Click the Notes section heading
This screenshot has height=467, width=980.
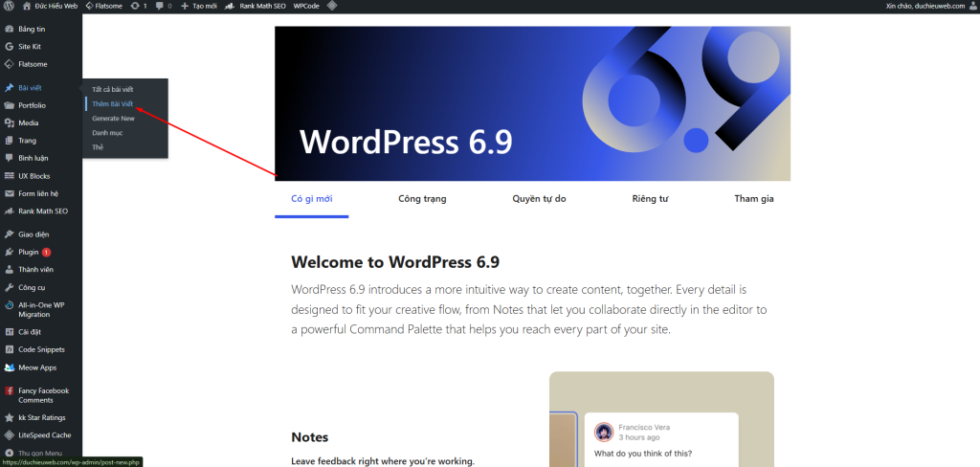coord(310,436)
